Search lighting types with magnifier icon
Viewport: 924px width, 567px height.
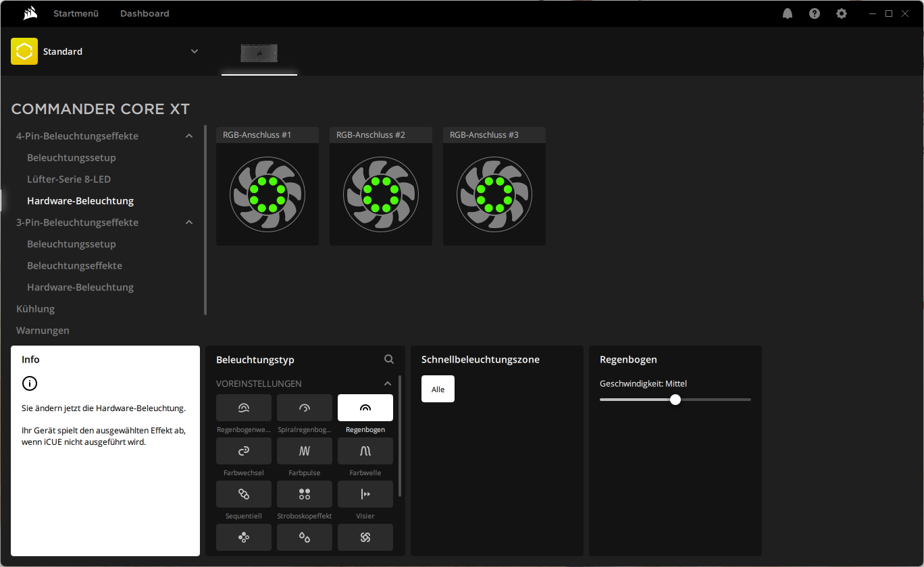click(x=389, y=360)
